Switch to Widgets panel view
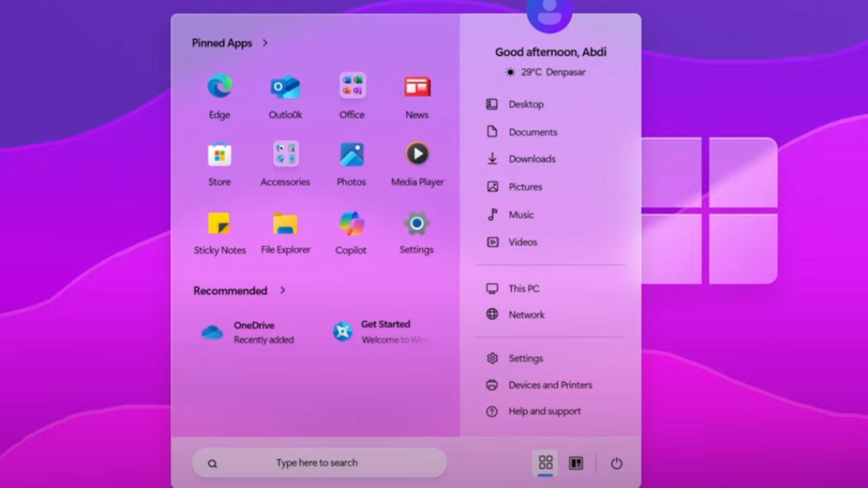This screenshot has width=868, height=488. coord(576,462)
